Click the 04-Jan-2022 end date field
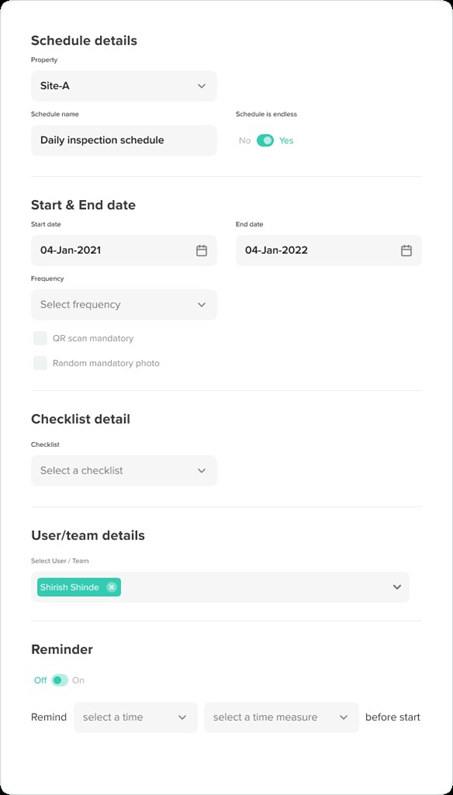The width and height of the screenshot is (453, 795). pos(329,250)
